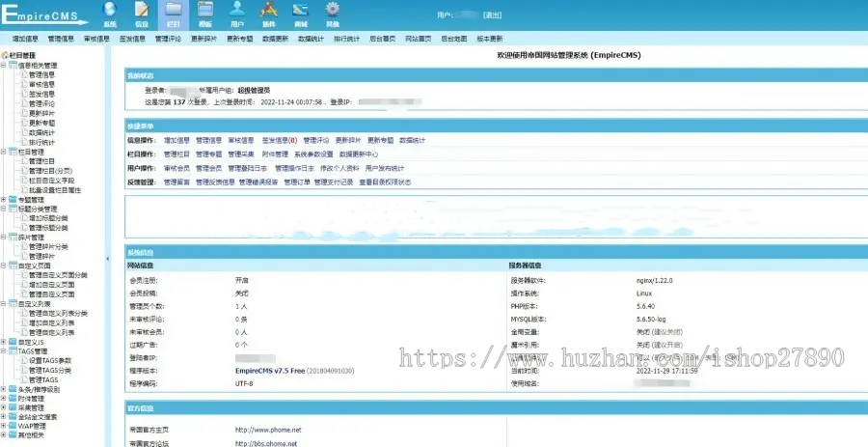This screenshot has width=868, height=447.
Task: Select 审核信息 in the sidebar tree
Action: click(42, 85)
